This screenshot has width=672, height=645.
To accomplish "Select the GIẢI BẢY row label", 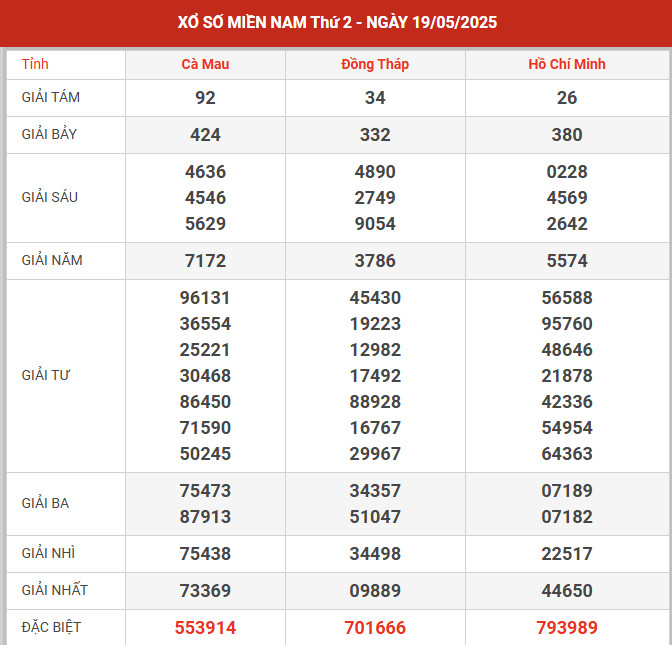I will [x=49, y=134].
